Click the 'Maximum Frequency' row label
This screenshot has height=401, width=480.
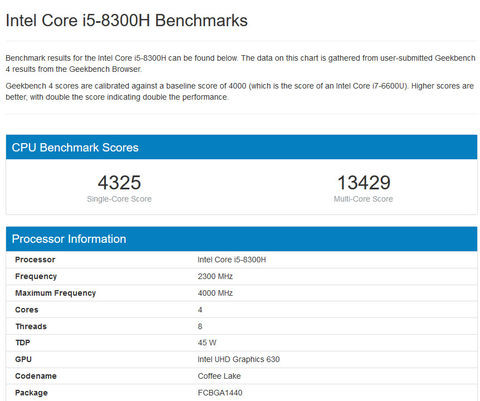(x=55, y=293)
